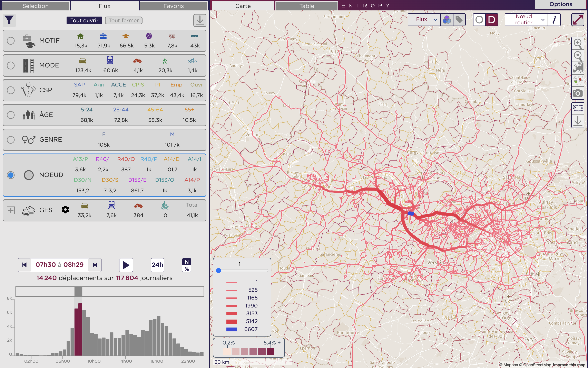The width and height of the screenshot is (588, 368).
Task: Open the info icon next to Nœud routier
Action: tap(554, 19)
